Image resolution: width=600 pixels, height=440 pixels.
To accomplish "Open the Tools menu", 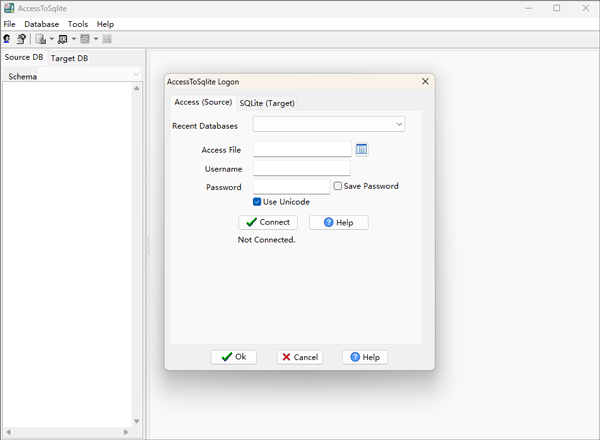I will tap(78, 24).
